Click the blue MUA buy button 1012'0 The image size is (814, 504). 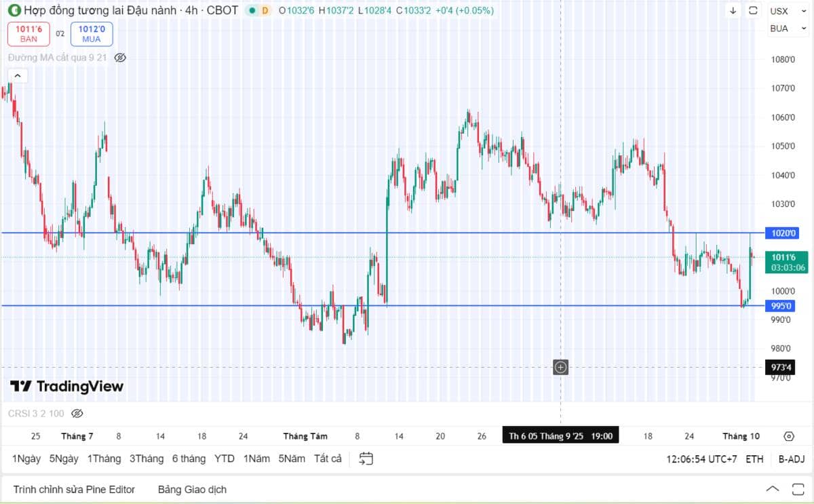(x=92, y=34)
